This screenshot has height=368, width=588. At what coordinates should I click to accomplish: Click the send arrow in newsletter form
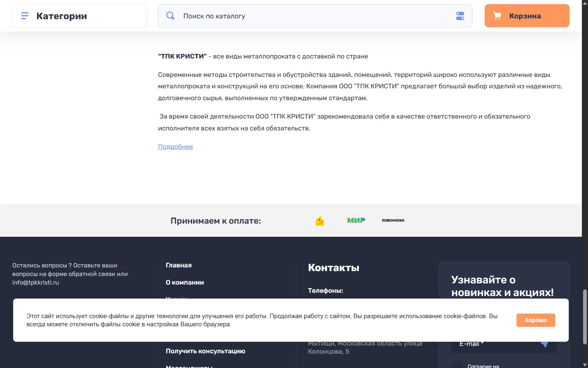(x=544, y=344)
